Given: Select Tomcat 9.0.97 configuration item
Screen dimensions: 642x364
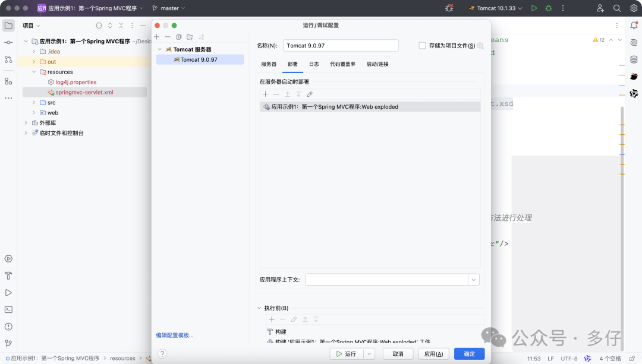Looking at the screenshot, I should pos(200,60).
